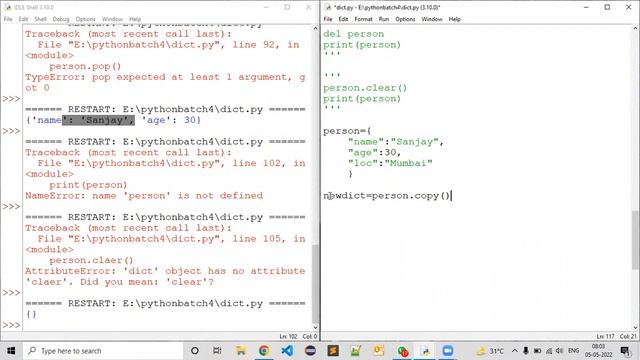Click "NameError: name 'person' is not defined" text

point(144,196)
